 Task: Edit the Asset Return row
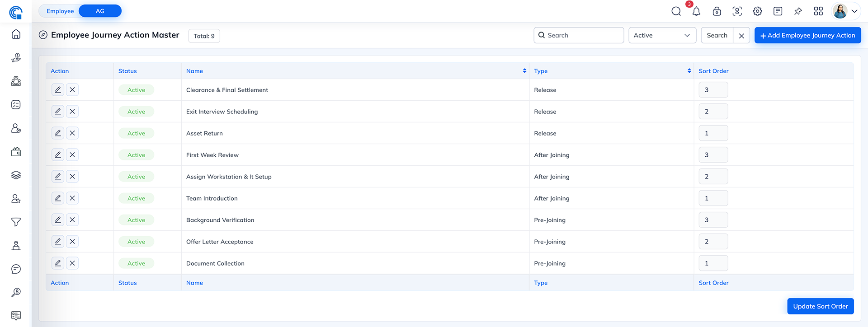(58, 133)
